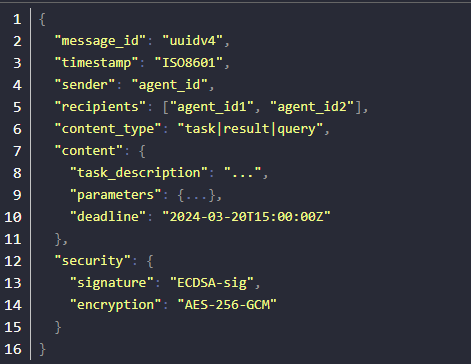The width and height of the screenshot is (471, 364).
Task: Click the "sender" key
Action: coord(85,85)
